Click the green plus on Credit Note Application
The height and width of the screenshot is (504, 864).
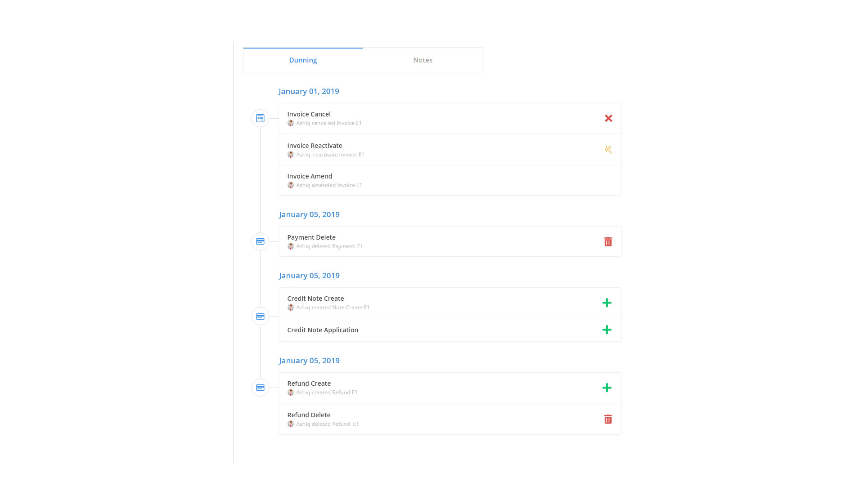pyautogui.click(x=607, y=330)
